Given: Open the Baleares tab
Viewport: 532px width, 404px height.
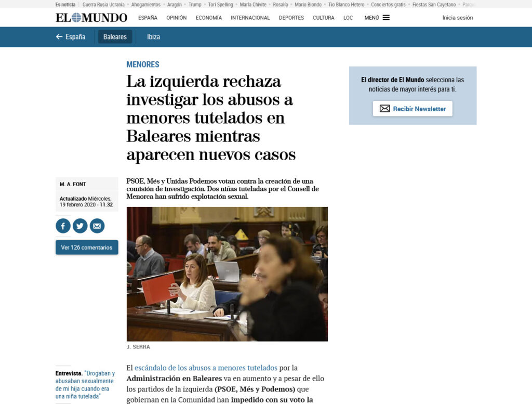Looking at the screenshot, I should click(x=115, y=37).
